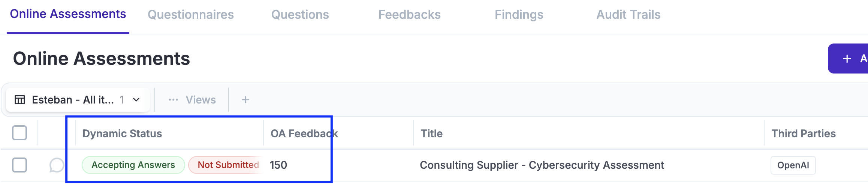Click the table view icon beside Esteban
This screenshot has height=195, width=868.
click(x=20, y=100)
